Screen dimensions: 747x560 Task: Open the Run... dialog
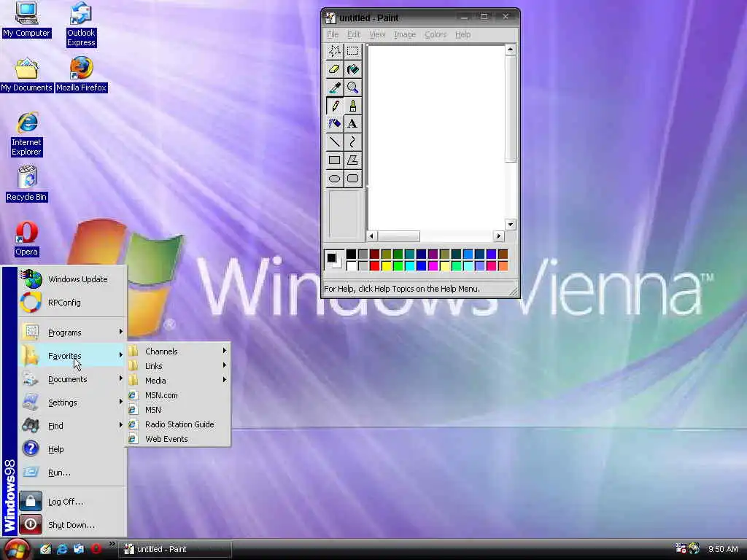click(72, 472)
